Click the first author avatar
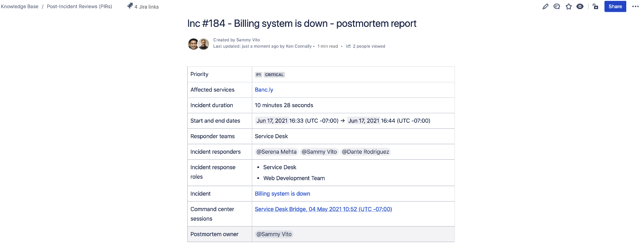Image resolution: width=644 pixels, height=248 pixels. tap(193, 44)
